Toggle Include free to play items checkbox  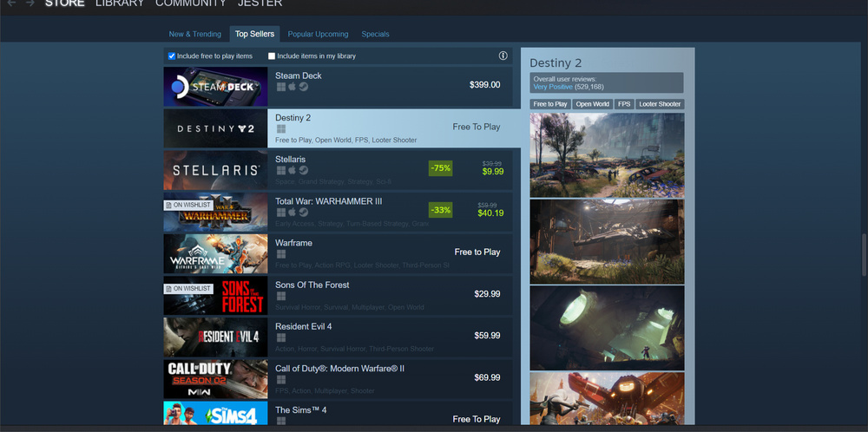tap(172, 56)
